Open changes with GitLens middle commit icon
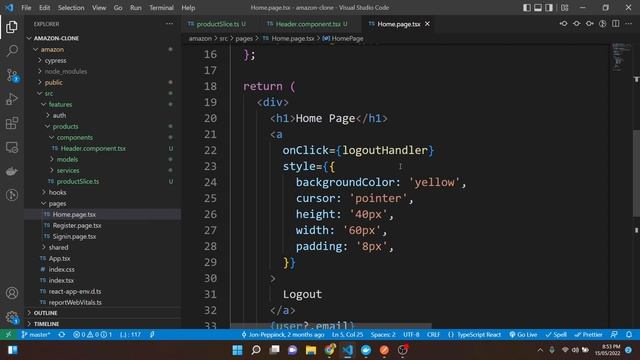640x360 pixels. click(576, 24)
